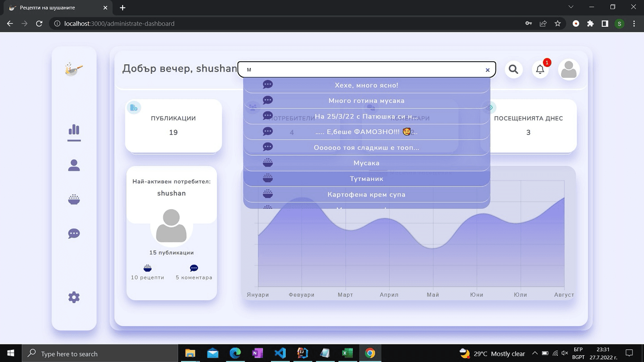Open the comments section in the sidebar
This screenshot has height=362, width=644.
coord(74,233)
